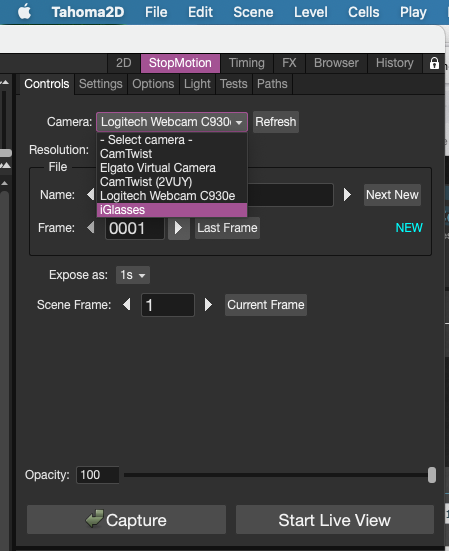
Task: Open the Options tab
Action: click(153, 84)
